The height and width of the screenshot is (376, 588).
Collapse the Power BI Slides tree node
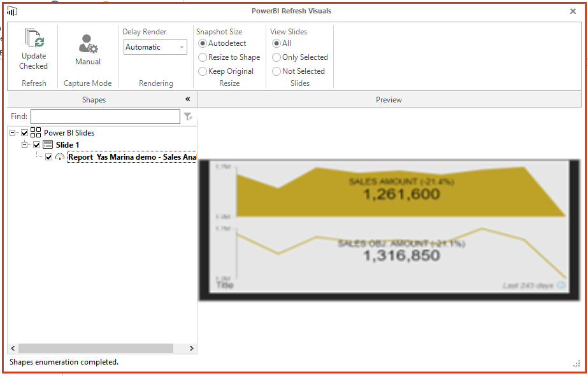coord(11,132)
